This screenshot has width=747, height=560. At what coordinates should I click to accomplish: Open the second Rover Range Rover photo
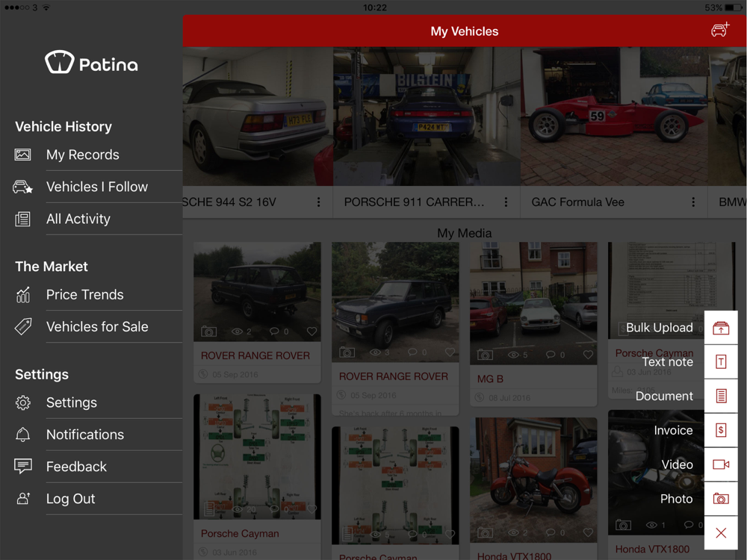(x=395, y=302)
